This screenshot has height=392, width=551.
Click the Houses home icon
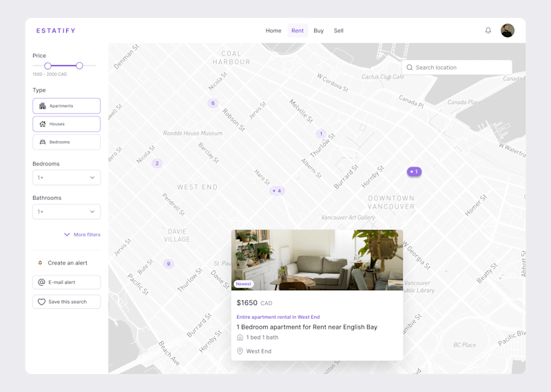click(43, 124)
